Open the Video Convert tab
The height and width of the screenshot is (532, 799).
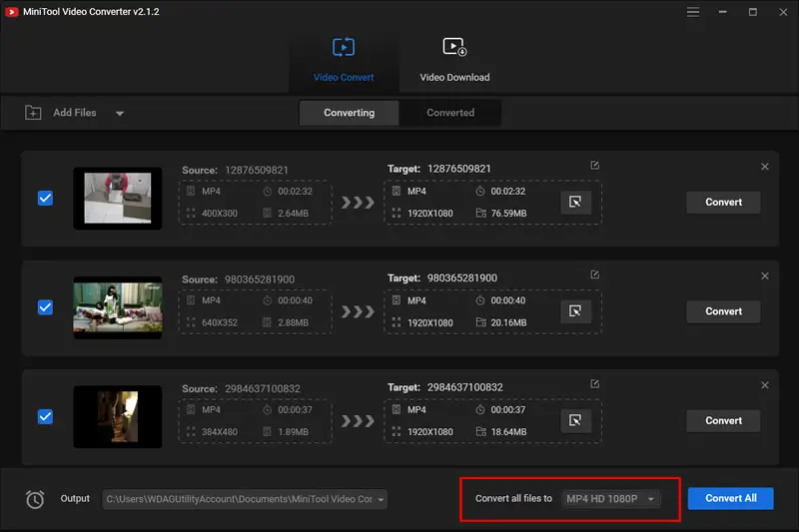coord(344,60)
